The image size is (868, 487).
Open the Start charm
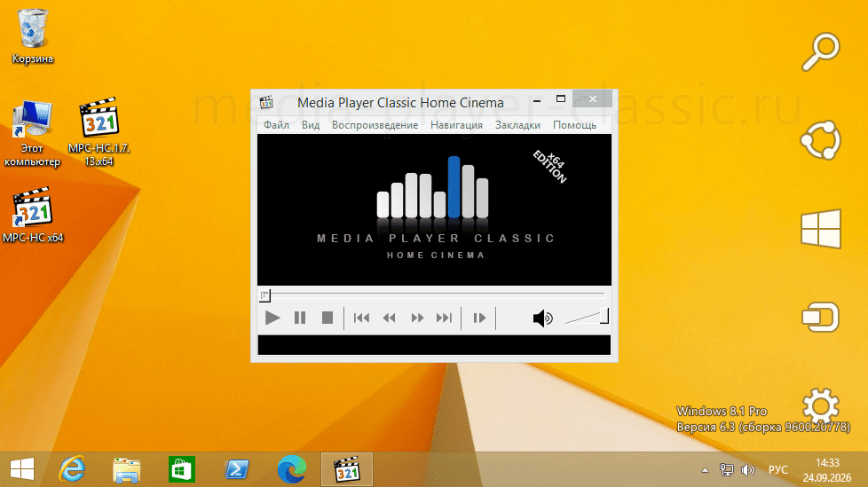click(x=821, y=229)
